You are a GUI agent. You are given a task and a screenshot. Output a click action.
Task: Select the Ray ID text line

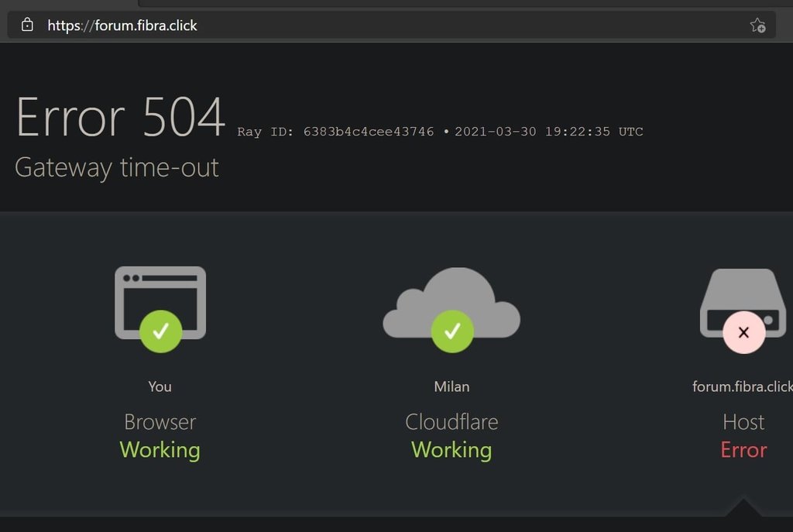point(440,132)
